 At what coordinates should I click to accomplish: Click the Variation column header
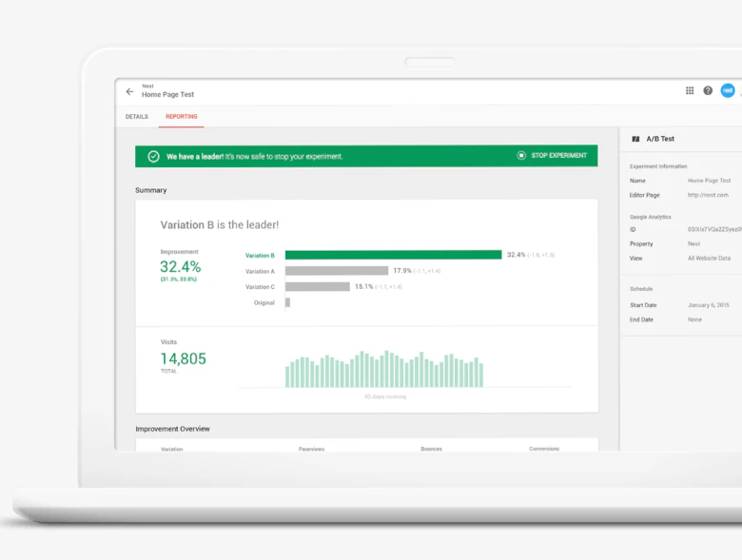point(172,449)
